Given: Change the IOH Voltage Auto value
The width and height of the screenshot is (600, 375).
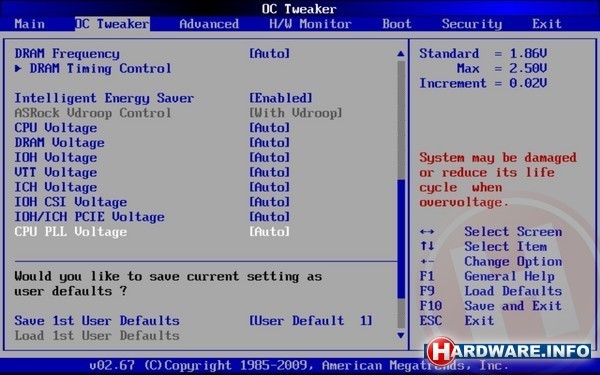Looking at the screenshot, I should pos(269,158).
